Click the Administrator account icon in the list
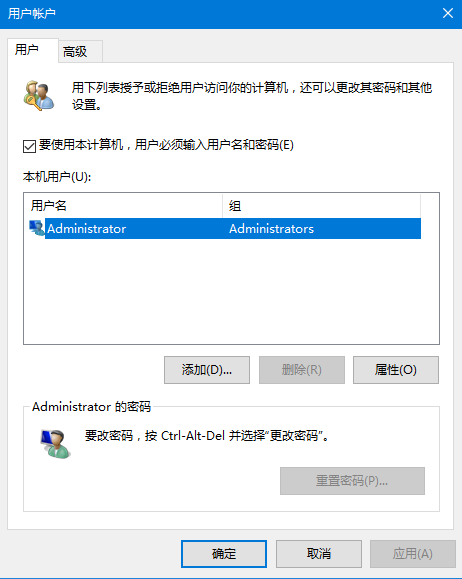Image resolution: width=462 pixels, height=579 pixels. [37, 228]
